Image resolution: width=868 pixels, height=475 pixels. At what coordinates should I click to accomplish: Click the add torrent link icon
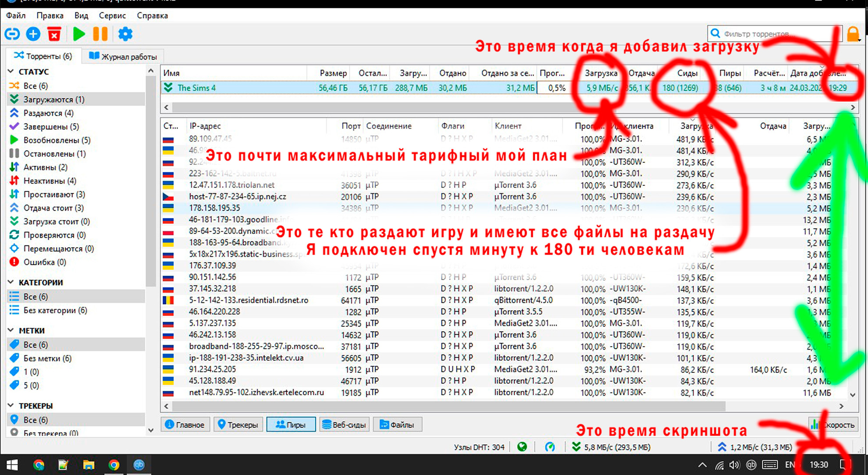click(x=12, y=34)
